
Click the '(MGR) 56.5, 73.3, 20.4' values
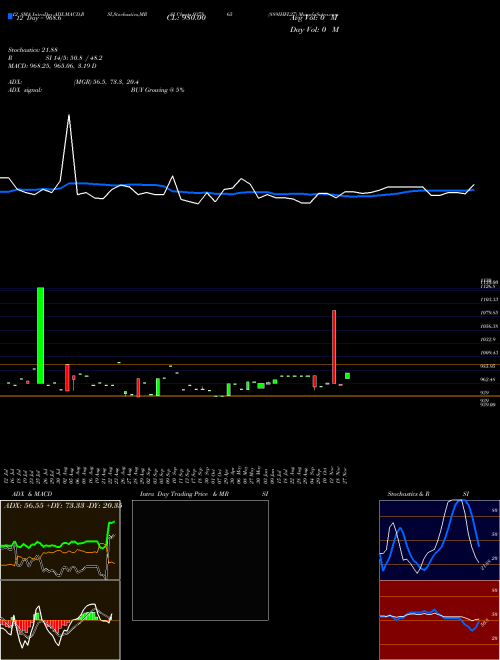coord(106,82)
